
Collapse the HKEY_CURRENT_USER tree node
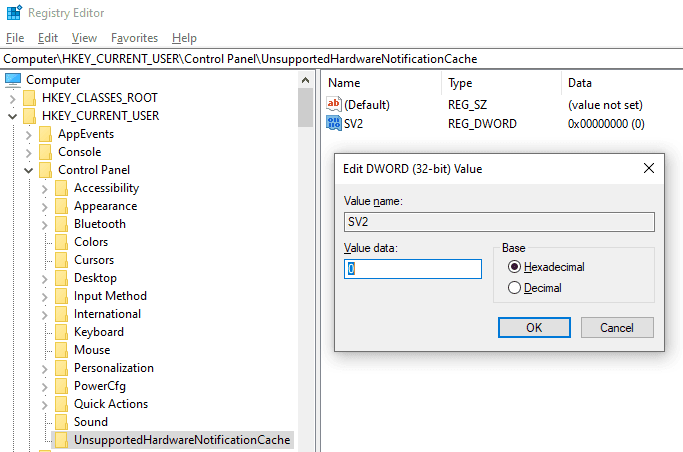point(13,116)
